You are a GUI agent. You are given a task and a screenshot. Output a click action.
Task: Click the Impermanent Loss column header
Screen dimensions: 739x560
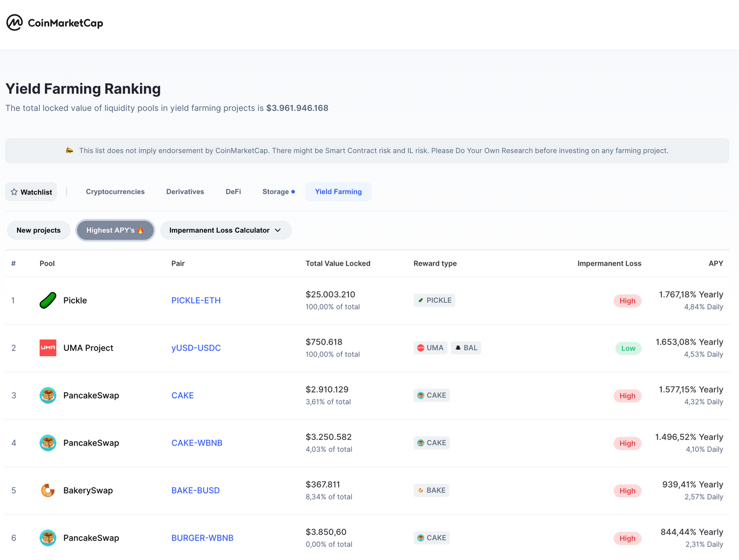point(609,263)
